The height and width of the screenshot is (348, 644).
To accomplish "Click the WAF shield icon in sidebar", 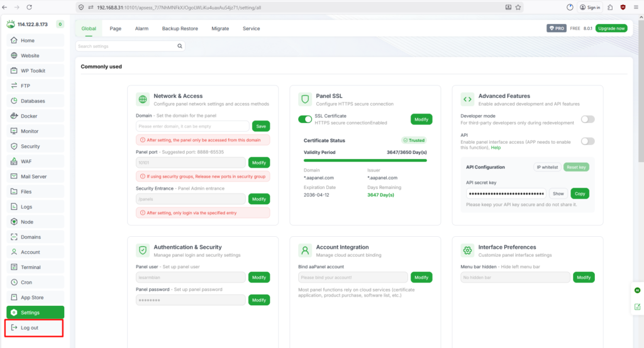I will [x=14, y=161].
